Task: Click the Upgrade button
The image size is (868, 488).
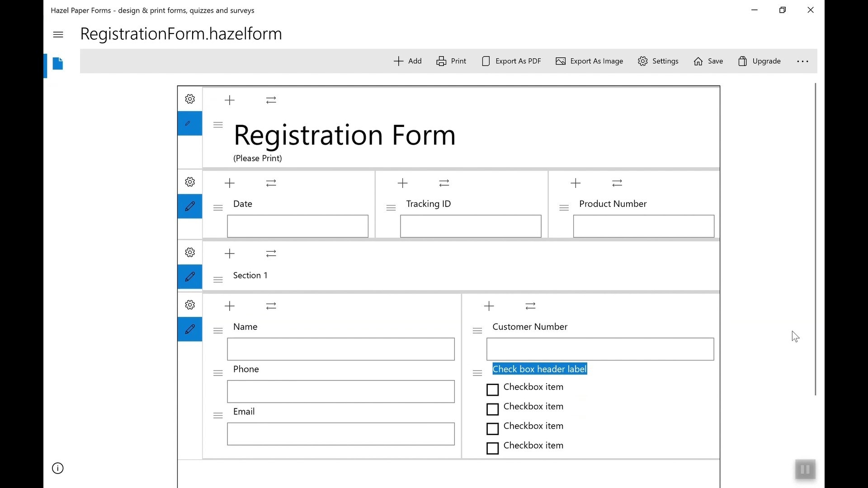Action: [x=759, y=61]
